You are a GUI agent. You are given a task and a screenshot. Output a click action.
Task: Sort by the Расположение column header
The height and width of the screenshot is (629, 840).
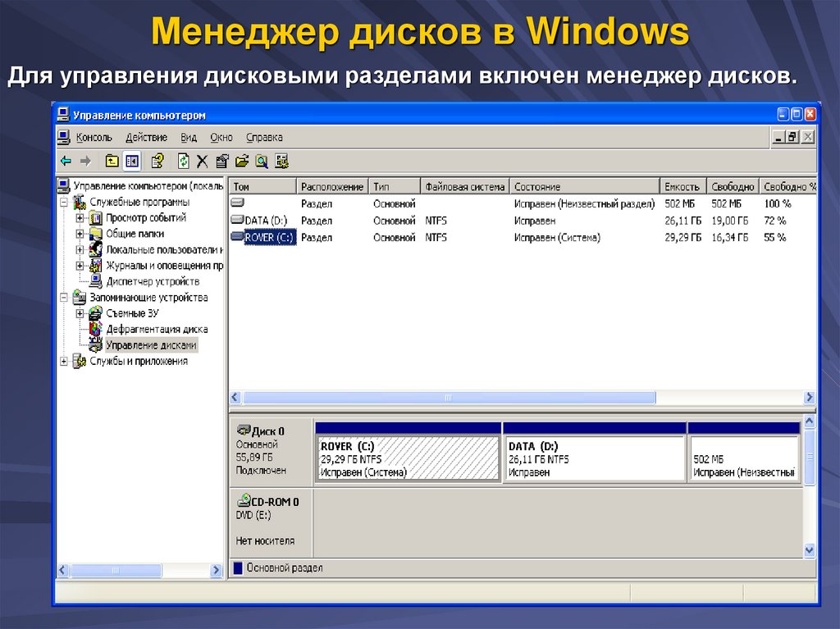(333, 186)
